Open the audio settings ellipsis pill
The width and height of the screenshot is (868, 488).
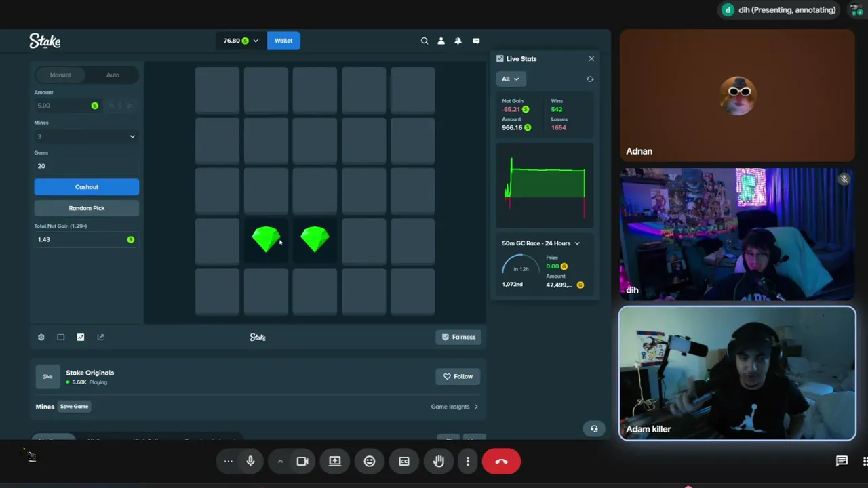click(228, 462)
